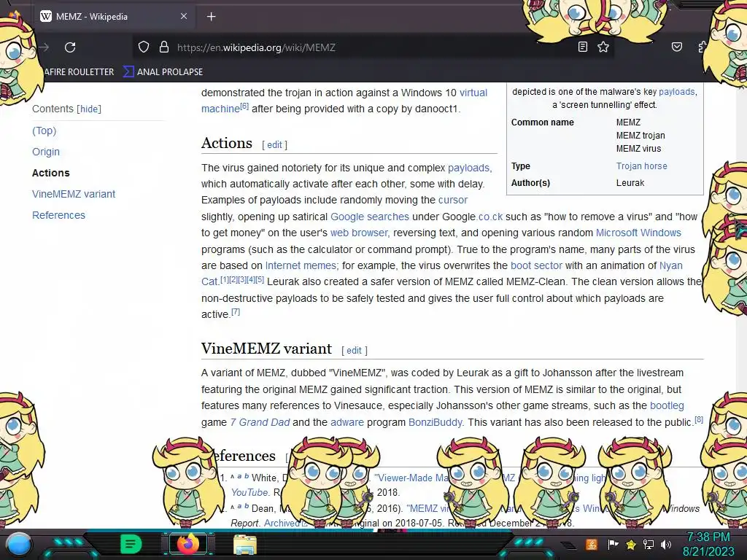Viewport: 747px width, 560px height.
Task: Go to Origin section in contents
Action: (46, 152)
